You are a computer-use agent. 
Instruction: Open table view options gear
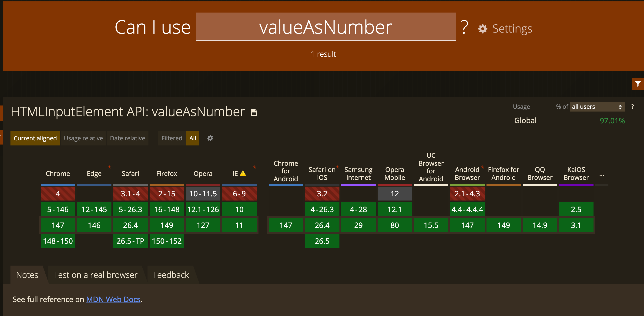tap(210, 138)
